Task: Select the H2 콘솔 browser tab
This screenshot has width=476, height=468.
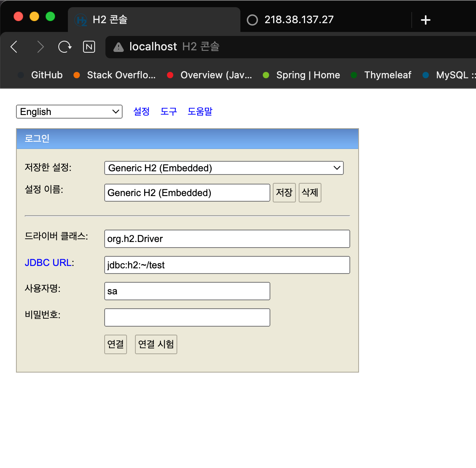Action: pyautogui.click(x=154, y=20)
